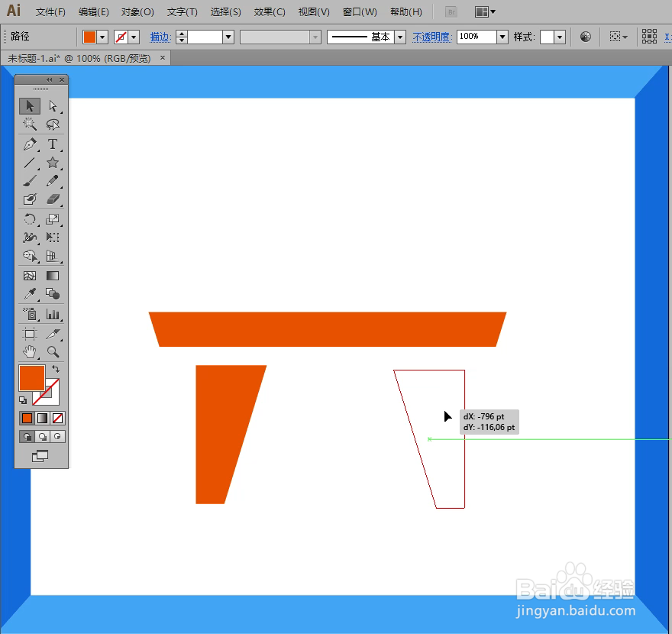Viewport: 672px width, 634px height.
Task: Enable Draw Inside mode
Action: pyautogui.click(x=57, y=437)
